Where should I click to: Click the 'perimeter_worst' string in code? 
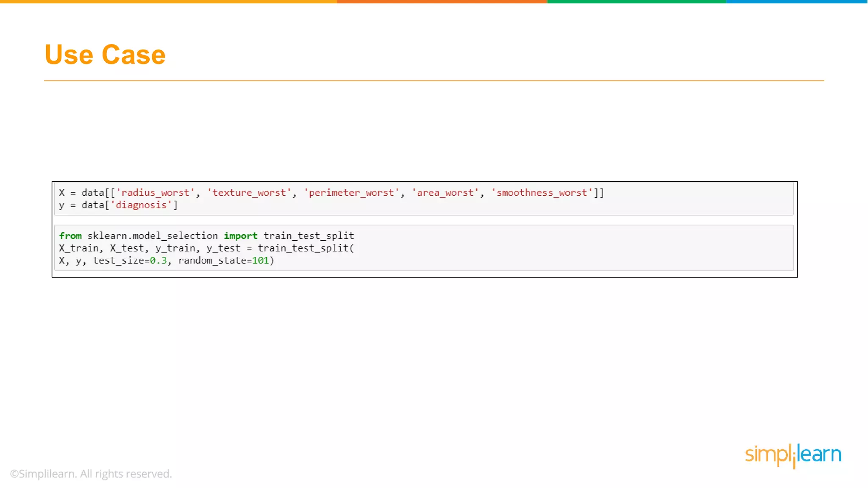[351, 193]
